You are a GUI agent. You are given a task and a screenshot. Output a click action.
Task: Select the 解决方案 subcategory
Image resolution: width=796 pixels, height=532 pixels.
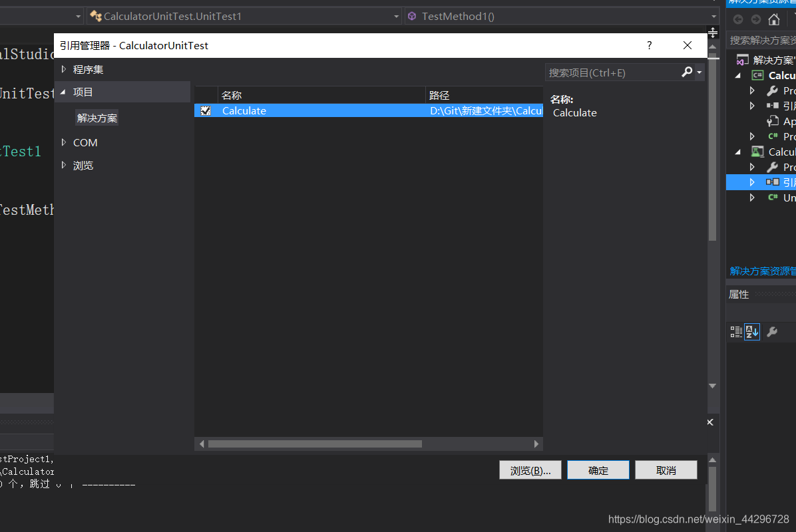click(97, 118)
